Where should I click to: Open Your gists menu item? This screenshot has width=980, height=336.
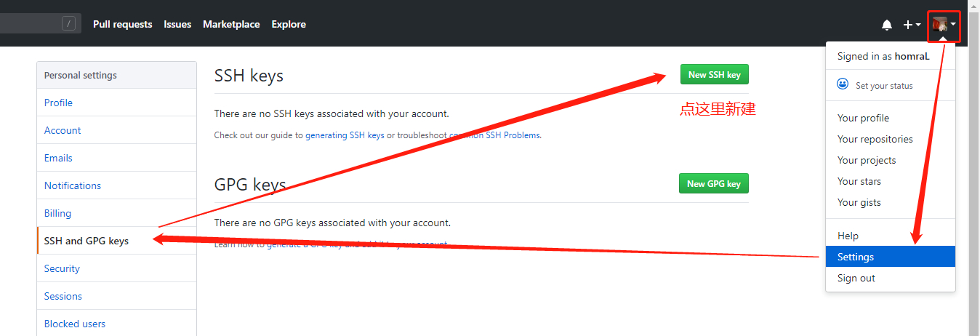(859, 202)
